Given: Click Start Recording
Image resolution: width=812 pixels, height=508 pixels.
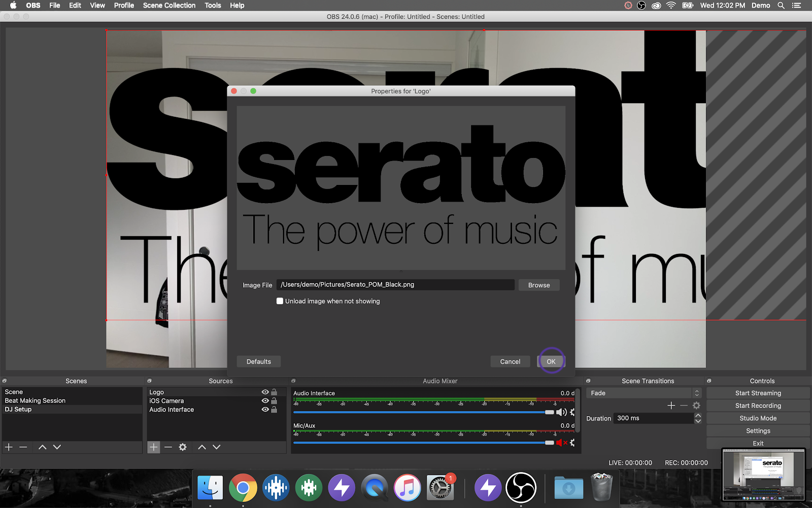Looking at the screenshot, I should 758,406.
